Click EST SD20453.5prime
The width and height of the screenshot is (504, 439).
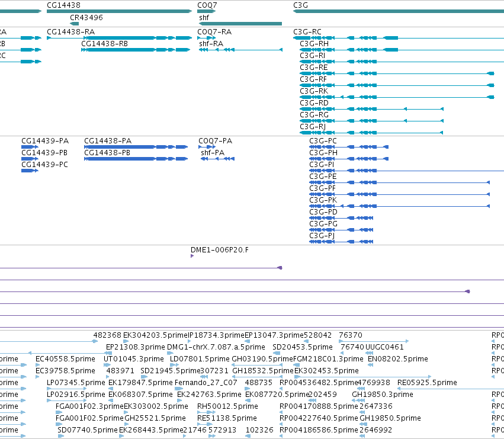click(x=303, y=347)
